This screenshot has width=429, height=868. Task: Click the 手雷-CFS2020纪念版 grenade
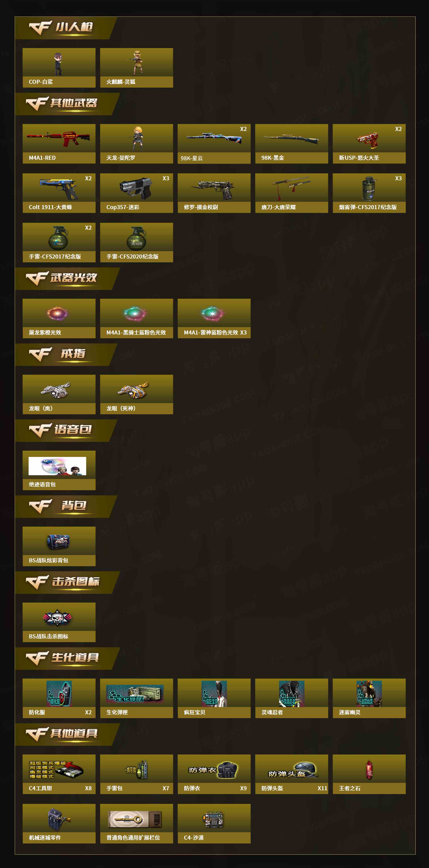coord(137,243)
